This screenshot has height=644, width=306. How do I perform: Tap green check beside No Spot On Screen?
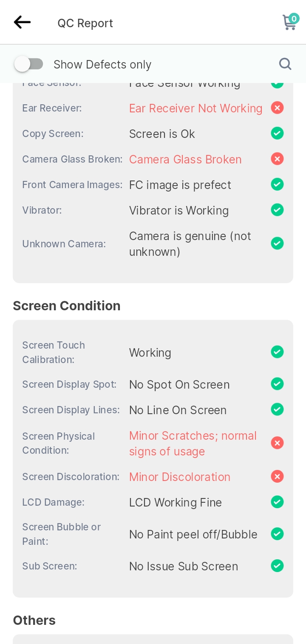(277, 384)
